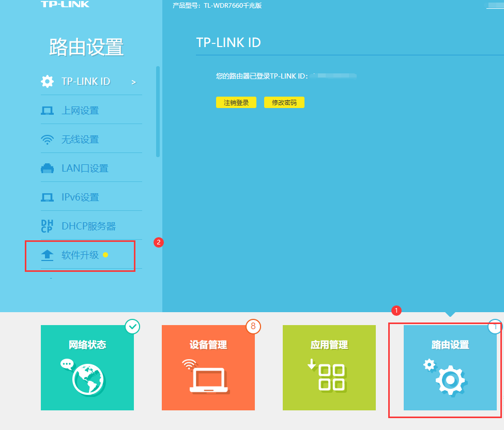504x430 pixels.
Task: Click the checkmark badge on 网络状态
Action: (x=132, y=327)
